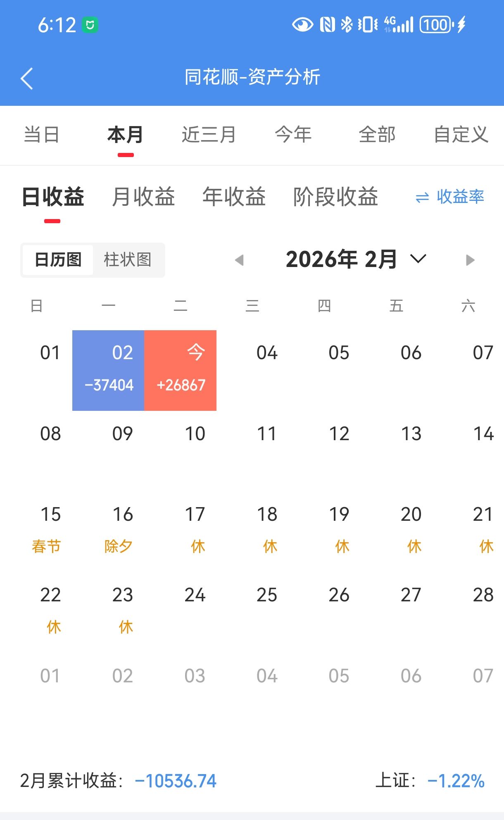Image resolution: width=504 pixels, height=820 pixels.
Task: Tap the NFC icon in status bar
Action: pos(327,25)
